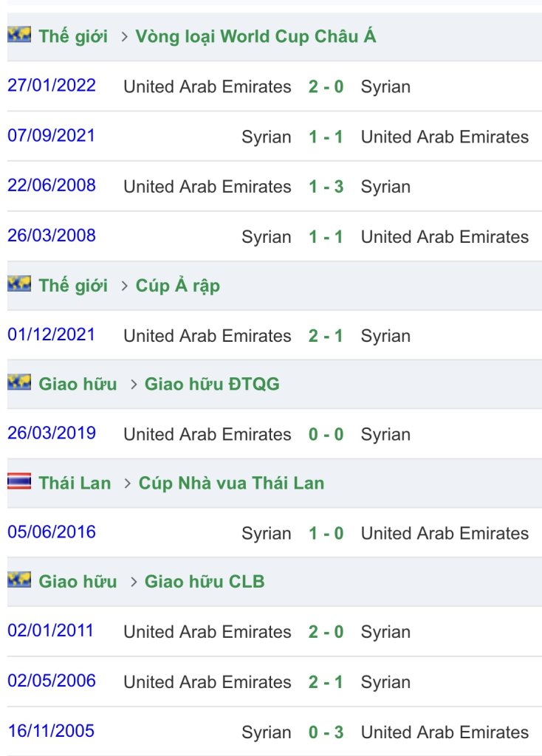Click the flag icon in the Cúp Ả rập header
This screenshot has height=756, width=542.
(x=19, y=284)
